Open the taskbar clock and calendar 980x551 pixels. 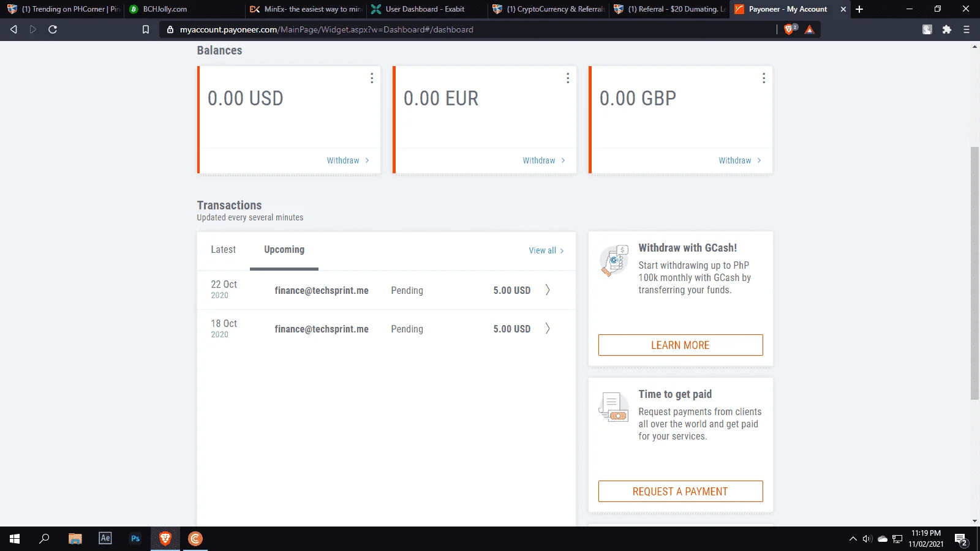click(x=926, y=539)
